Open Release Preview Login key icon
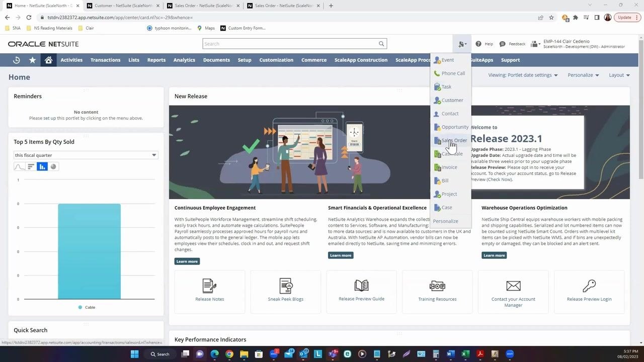 point(589,286)
